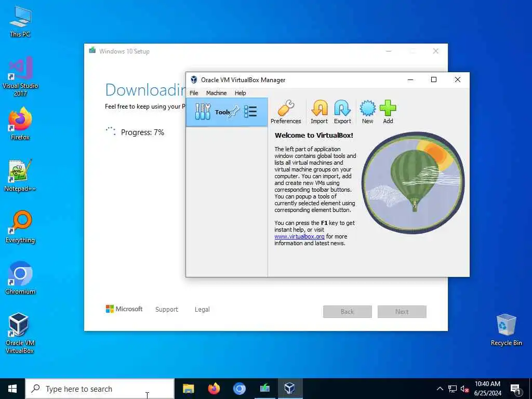Click the Windows 10 Setup title icon
Screen dimensions: 532x399
pyautogui.click(x=92, y=51)
